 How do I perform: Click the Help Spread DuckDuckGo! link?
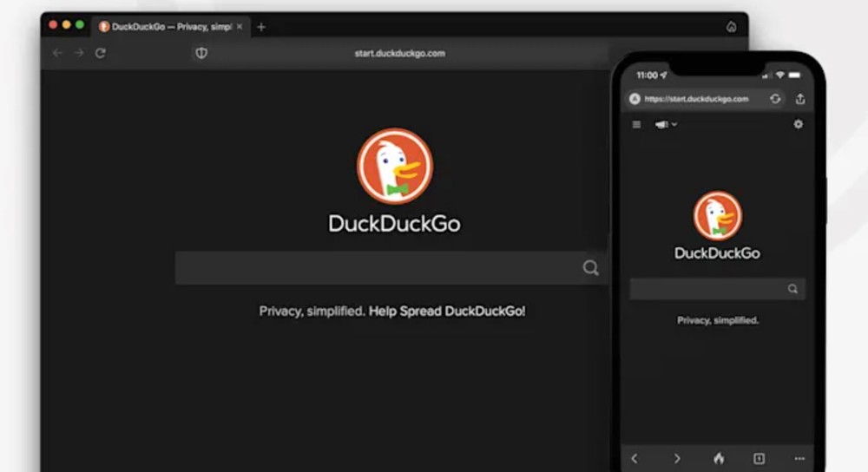coord(447,311)
